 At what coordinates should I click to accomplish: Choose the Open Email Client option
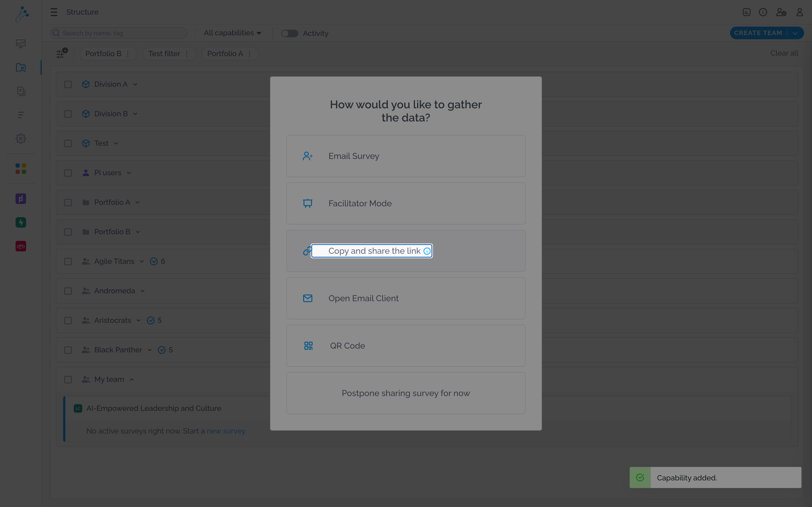coord(406,298)
